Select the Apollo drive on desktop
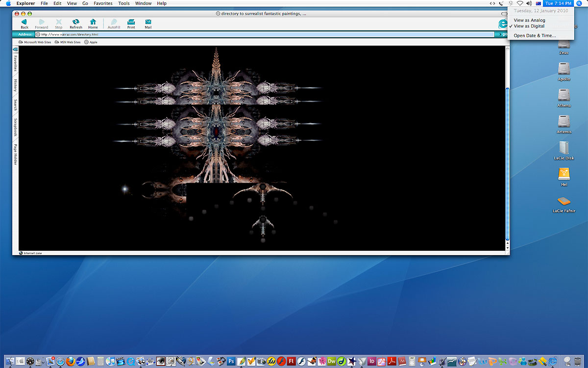The image size is (588, 368). coord(564,72)
